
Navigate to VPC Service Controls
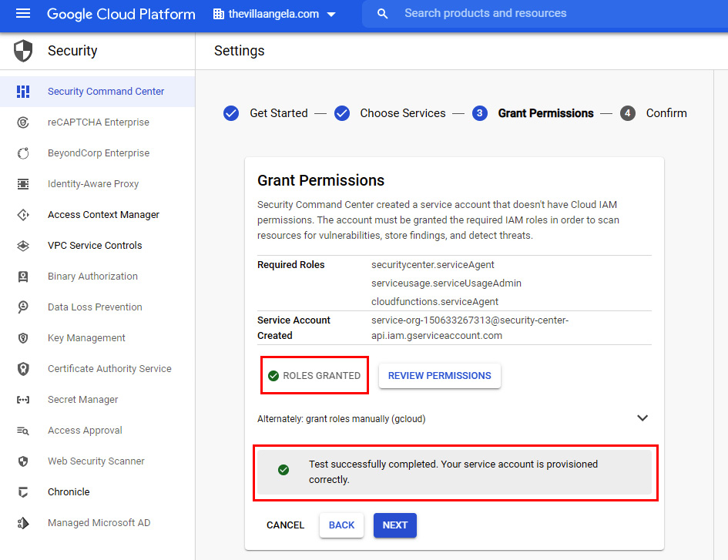pos(98,246)
